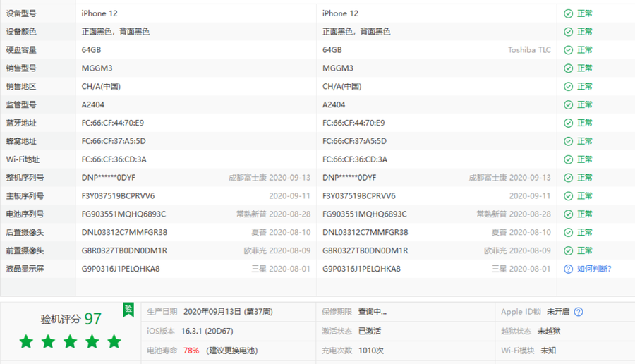Click the 保修期限 查询中... value

373,312
